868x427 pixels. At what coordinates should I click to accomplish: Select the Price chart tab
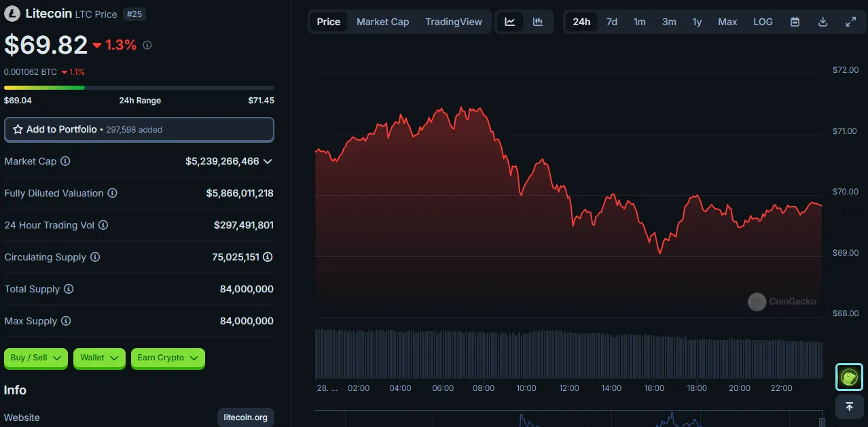pyautogui.click(x=329, y=22)
